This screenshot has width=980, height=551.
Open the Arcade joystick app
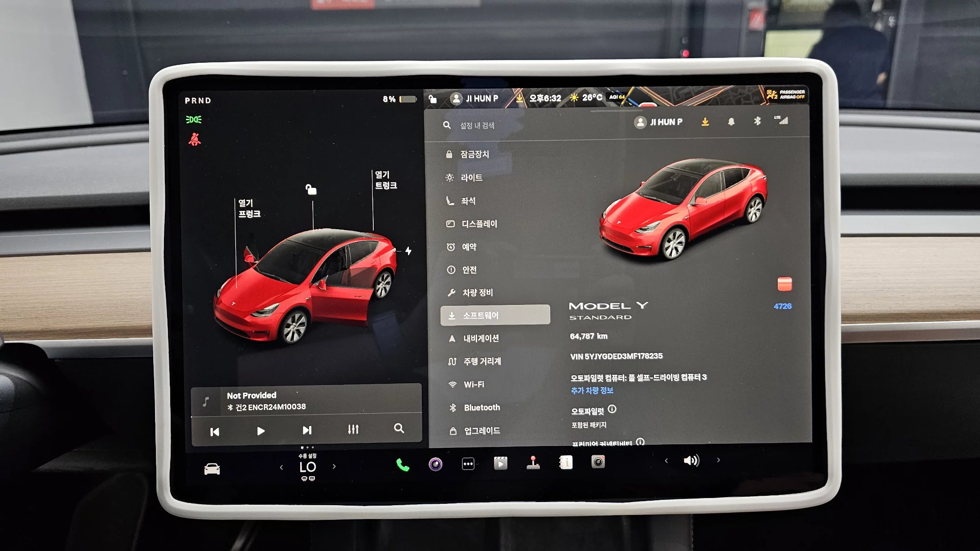coord(533,463)
